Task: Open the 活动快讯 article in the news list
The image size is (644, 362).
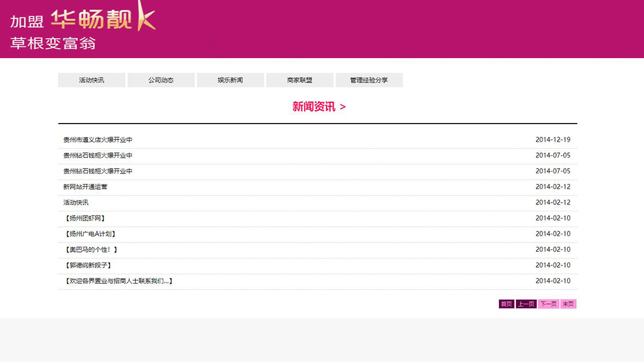Action: click(76, 203)
